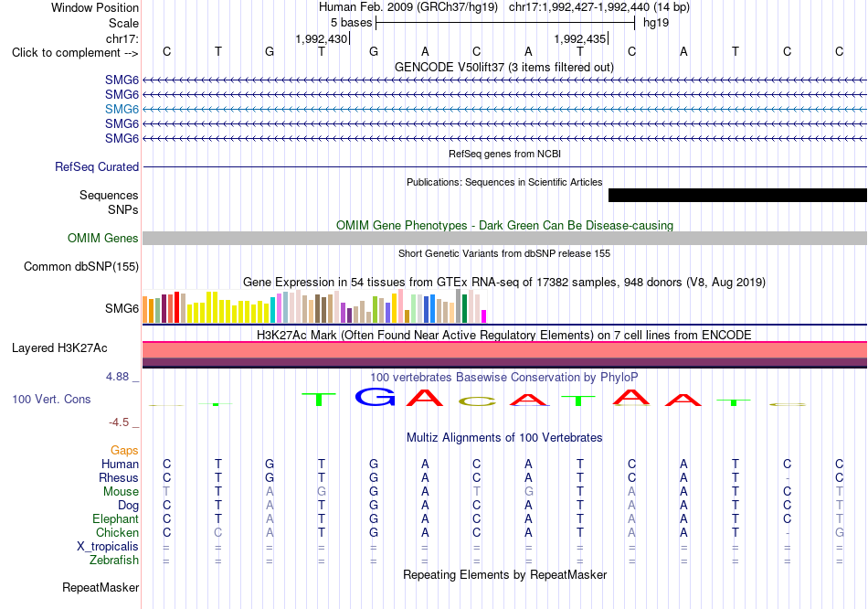Image resolution: width=868 pixels, height=609 pixels.
Task: Click the 4.88 PhyloP upper axis value
Action: click(117, 377)
